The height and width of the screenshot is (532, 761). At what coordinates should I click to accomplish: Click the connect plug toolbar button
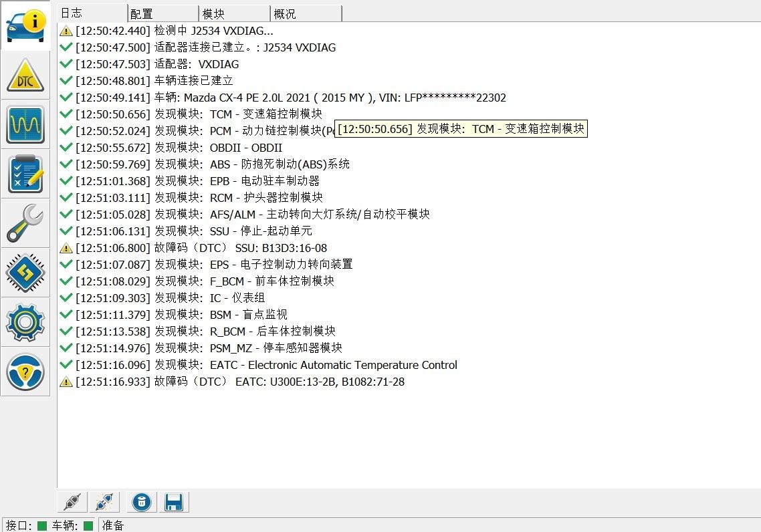click(72, 502)
